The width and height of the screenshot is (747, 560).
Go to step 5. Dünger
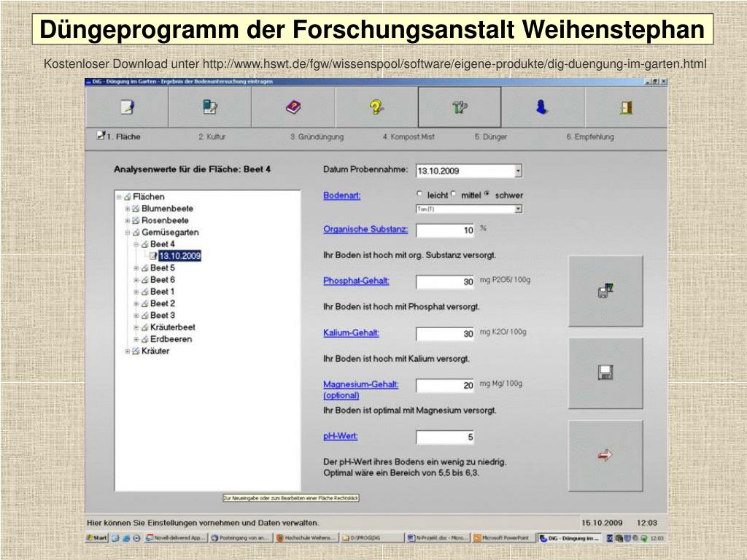pyautogui.click(x=491, y=136)
